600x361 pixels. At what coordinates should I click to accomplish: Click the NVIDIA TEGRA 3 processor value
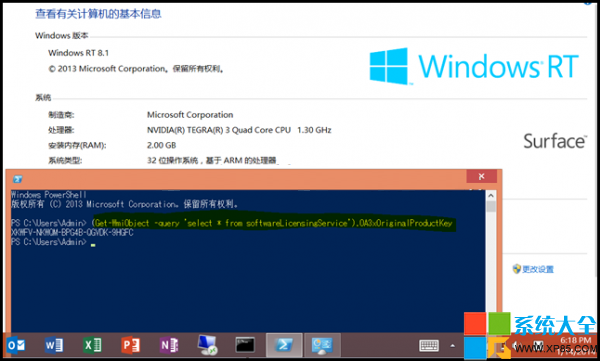click(239, 130)
